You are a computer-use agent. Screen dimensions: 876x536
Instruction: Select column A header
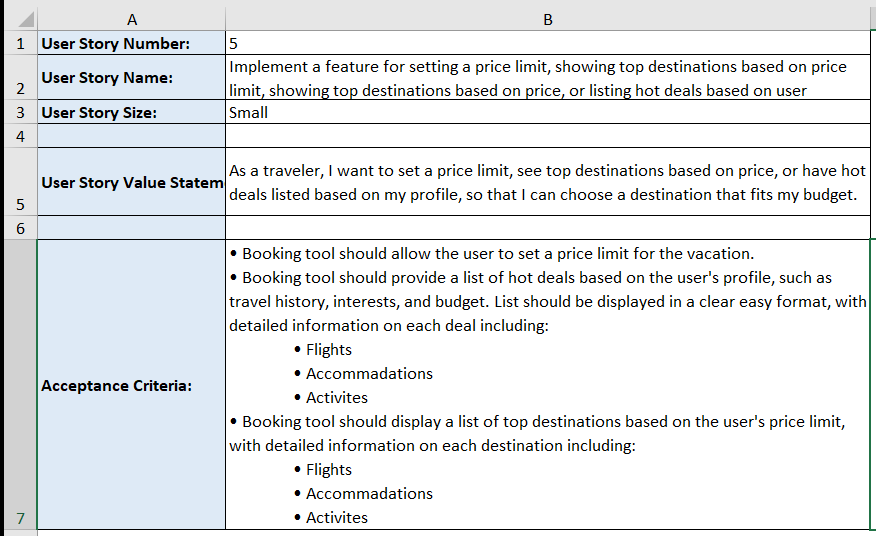131,20
